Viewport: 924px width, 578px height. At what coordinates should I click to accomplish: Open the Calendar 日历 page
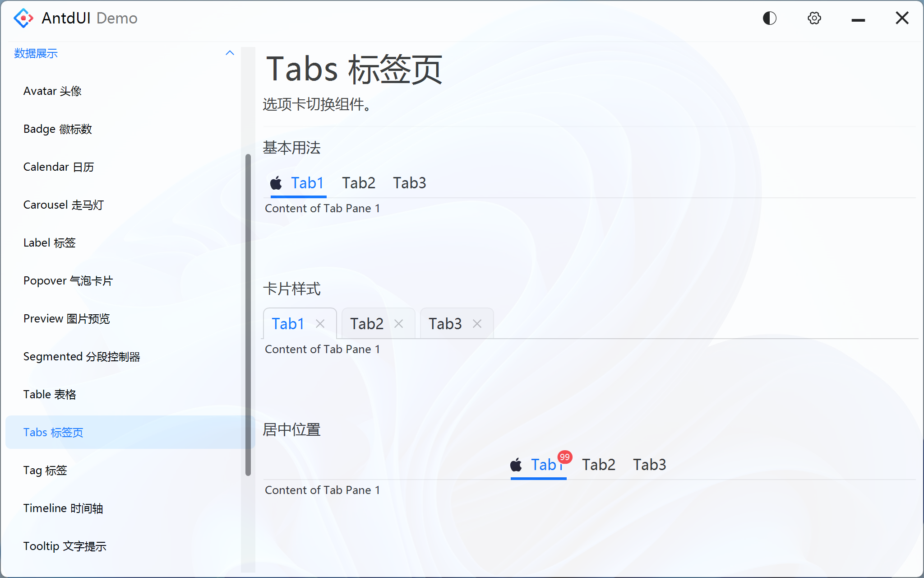[59, 167]
